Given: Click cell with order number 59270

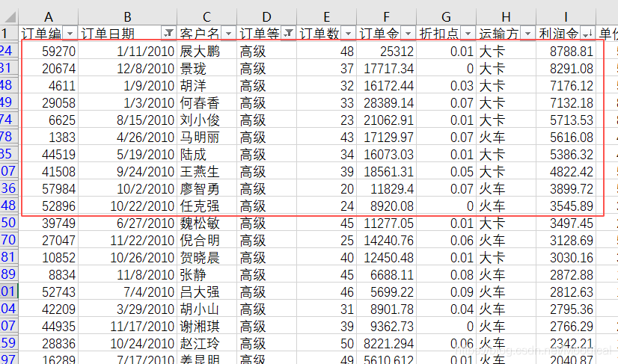Looking at the screenshot, I should [x=58, y=52].
